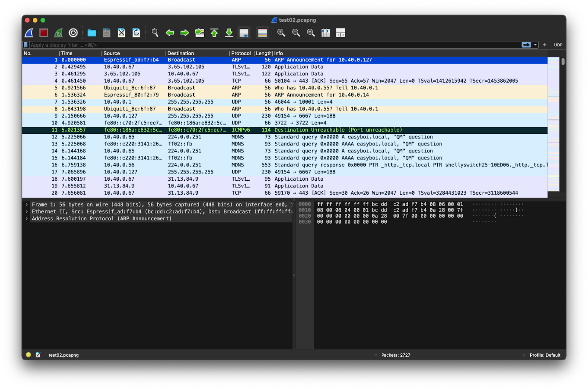
Task: Expand the Frame 1 details row
Action: pos(26,205)
